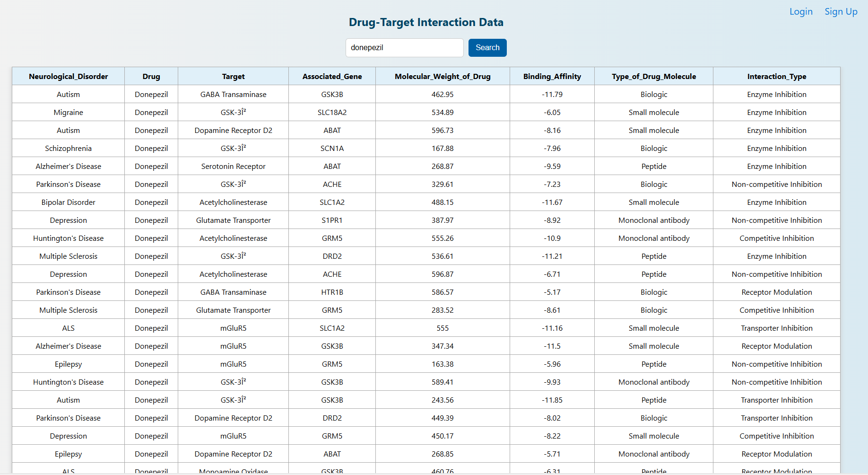Select molecular weight value 283.52
Screen dimensions: 868x475
tap(443, 310)
